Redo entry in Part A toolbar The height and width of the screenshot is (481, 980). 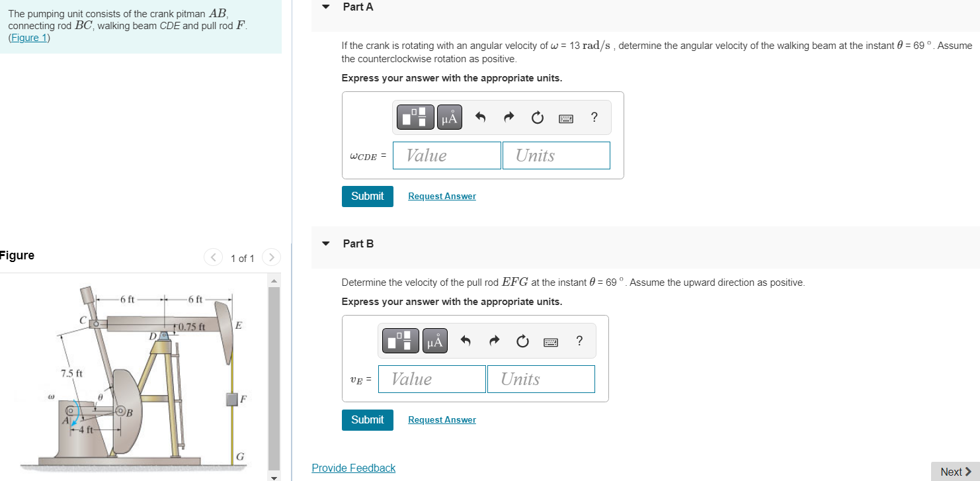click(x=509, y=118)
